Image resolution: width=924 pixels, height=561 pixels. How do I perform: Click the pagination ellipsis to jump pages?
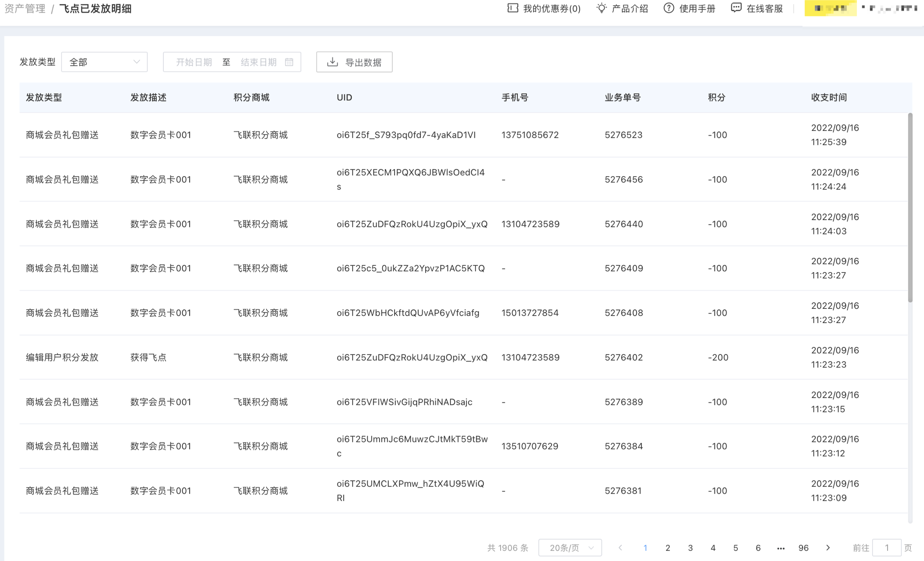tap(781, 548)
